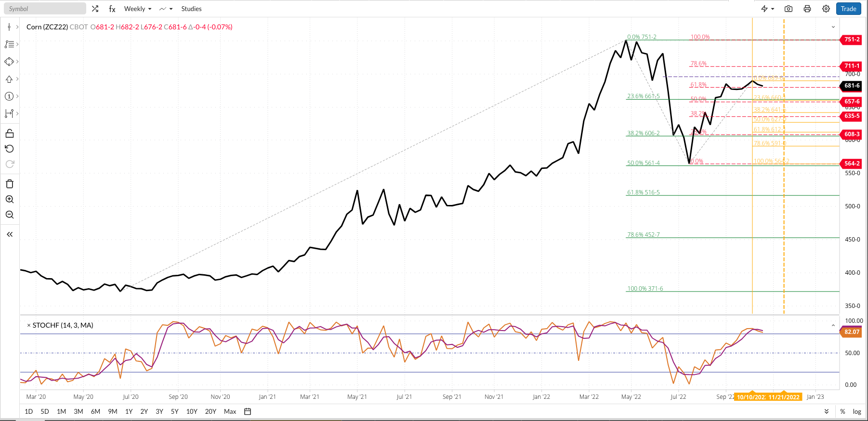Image resolution: width=868 pixels, height=421 pixels.
Task: Set range to 20Y
Action: [210, 411]
